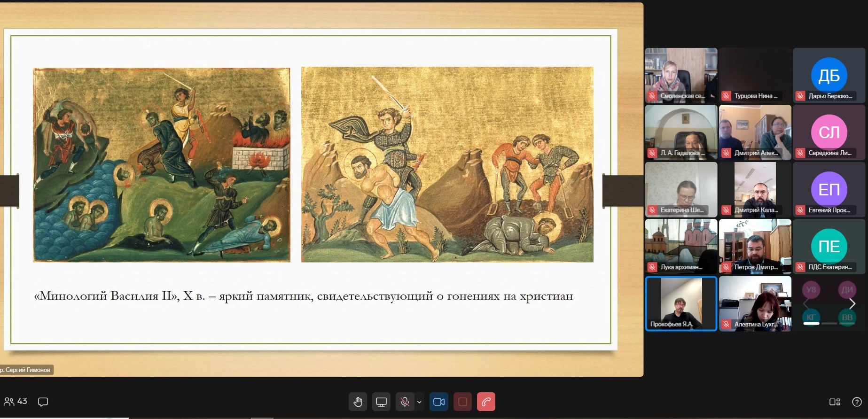Start screen sharing with monitor icon
868x419 pixels.
point(381,402)
